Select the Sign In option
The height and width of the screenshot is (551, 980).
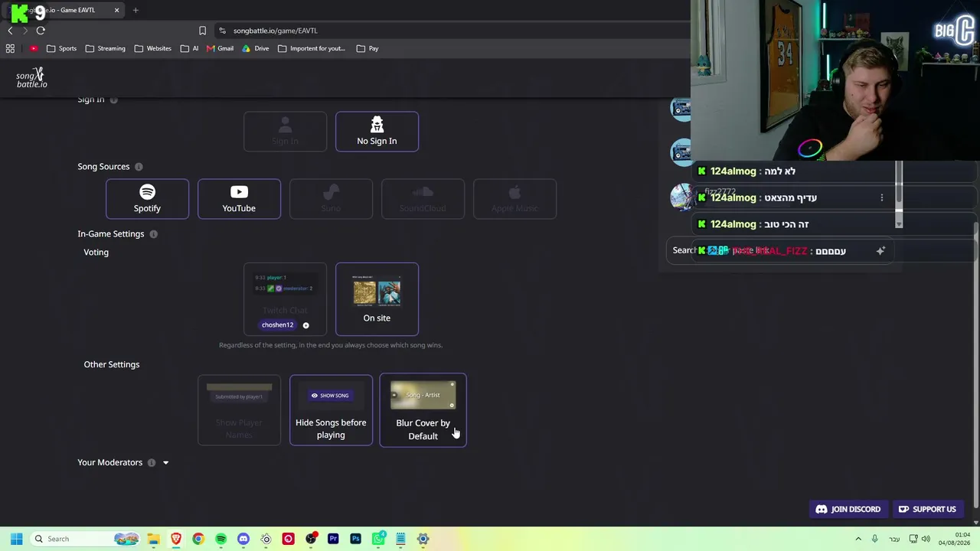click(285, 132)
